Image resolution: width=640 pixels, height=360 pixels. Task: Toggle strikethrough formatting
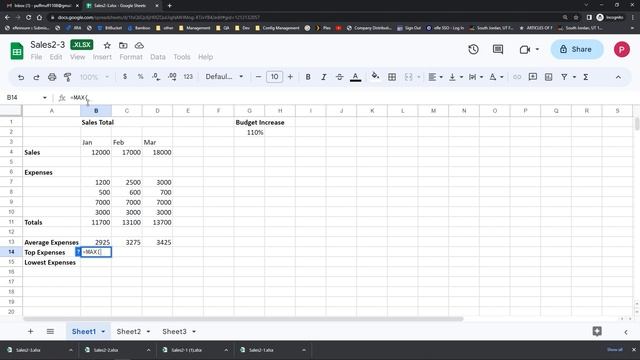click(339, 77)
